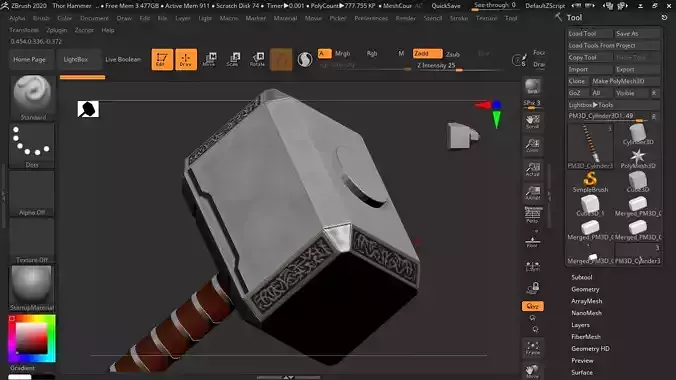Image resolution: width=676 pixels, height=380 pixels.
Task: Expand the Preview section
Action: click(x=582, y=361)
